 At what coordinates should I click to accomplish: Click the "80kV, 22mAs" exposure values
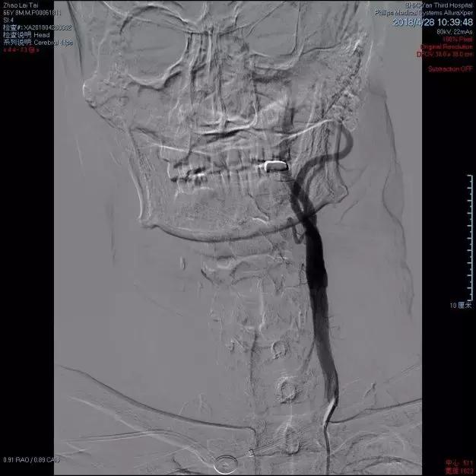tap(455, 32)
